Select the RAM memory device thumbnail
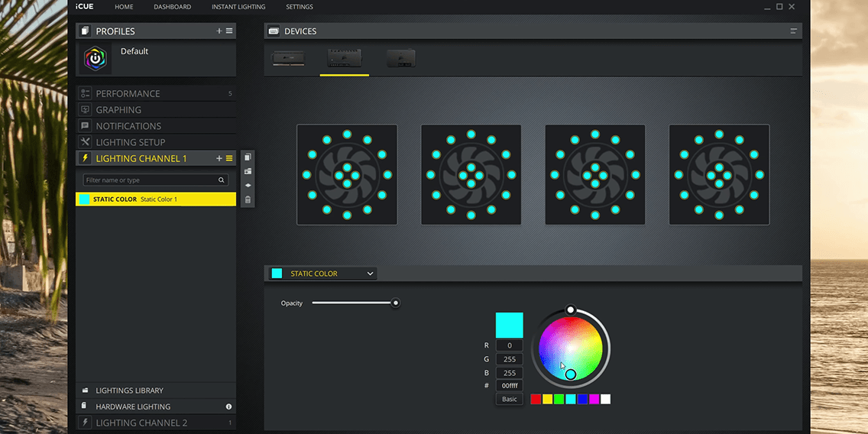 coord(288,58)
